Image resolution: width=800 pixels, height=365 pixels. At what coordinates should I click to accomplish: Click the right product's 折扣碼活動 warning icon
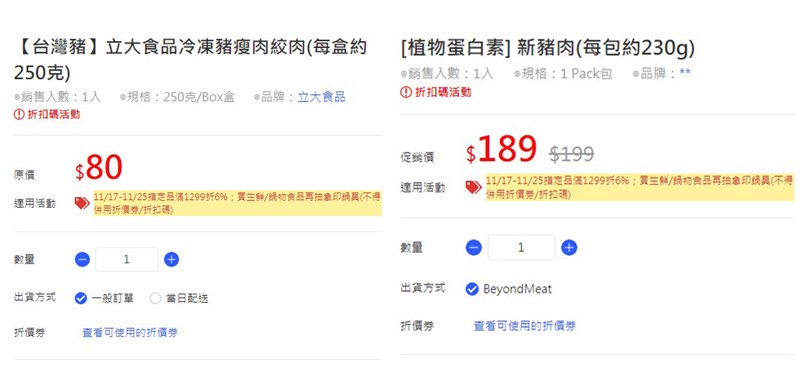tap(406, 92)
